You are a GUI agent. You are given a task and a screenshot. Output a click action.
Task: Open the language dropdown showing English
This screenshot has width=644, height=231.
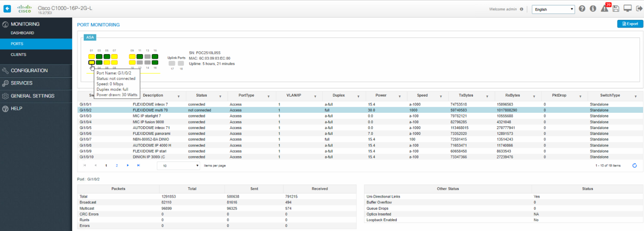553,9
